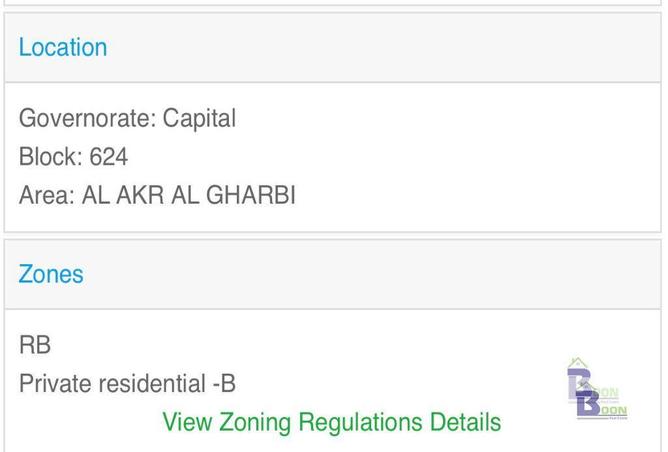Click the Location section heading
This screenshot has width=668, height=452.
pyautogui.click(x=63, y=47)
